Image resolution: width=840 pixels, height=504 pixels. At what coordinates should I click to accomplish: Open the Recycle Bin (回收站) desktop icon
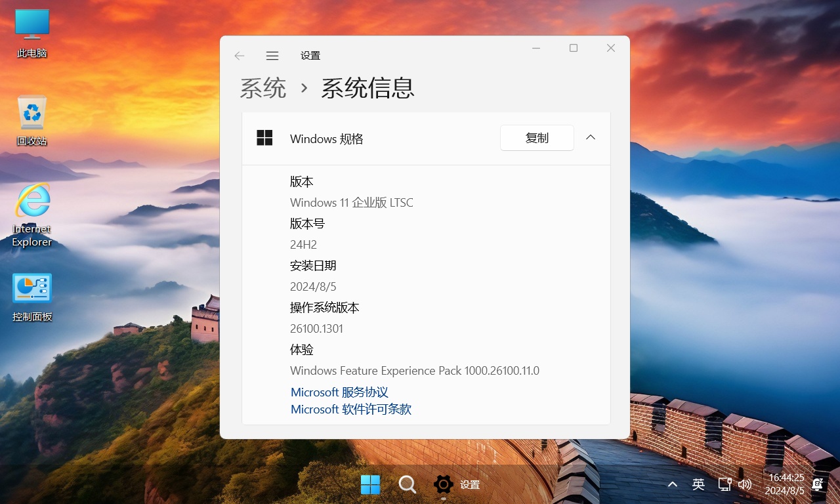tap(32, 121)
